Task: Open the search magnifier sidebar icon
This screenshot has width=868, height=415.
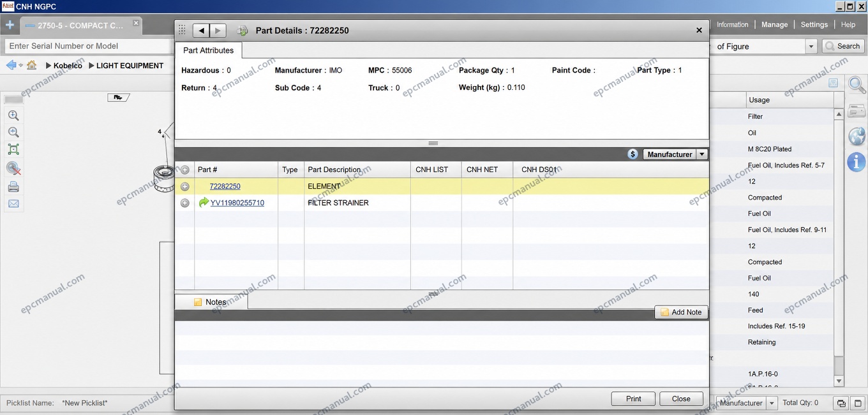Action: (857, 85)
